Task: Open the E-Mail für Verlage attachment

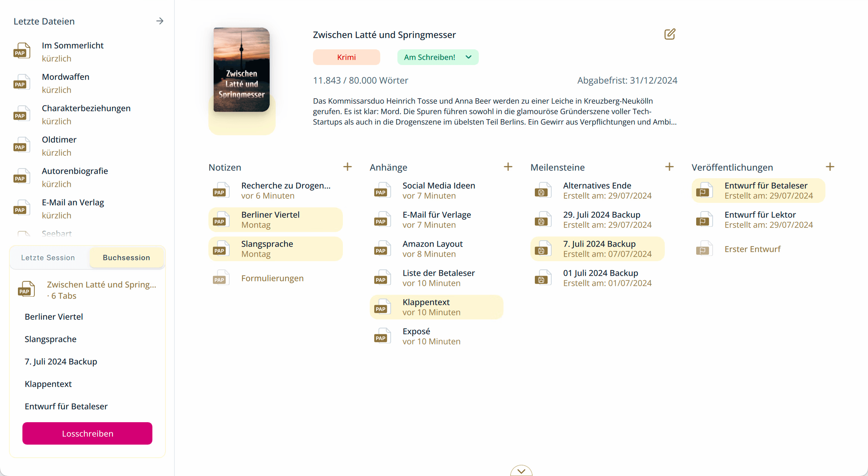Action: (437, 220)
